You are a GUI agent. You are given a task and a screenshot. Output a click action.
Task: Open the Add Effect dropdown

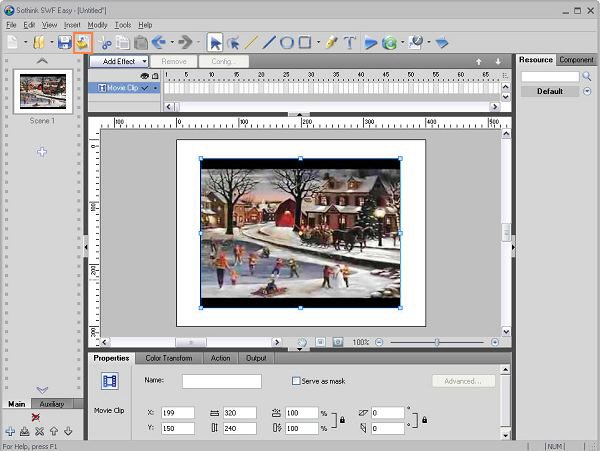click(119, 61)
